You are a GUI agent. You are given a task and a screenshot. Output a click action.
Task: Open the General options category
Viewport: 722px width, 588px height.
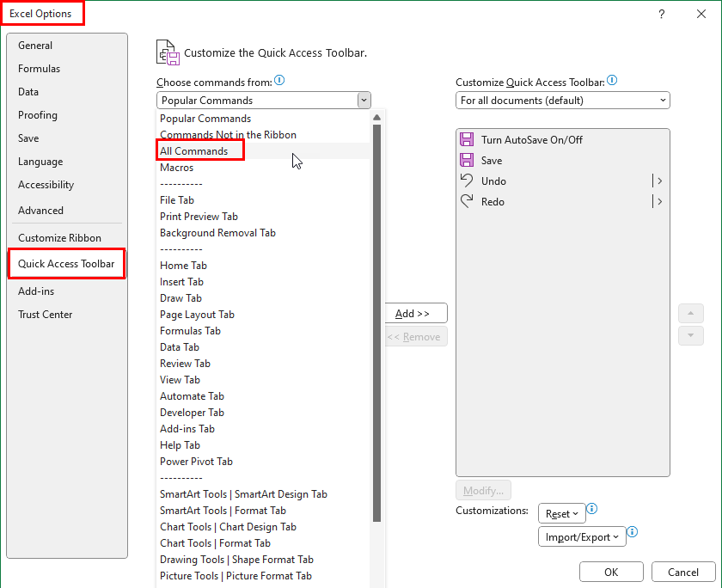tap(67, 46)
